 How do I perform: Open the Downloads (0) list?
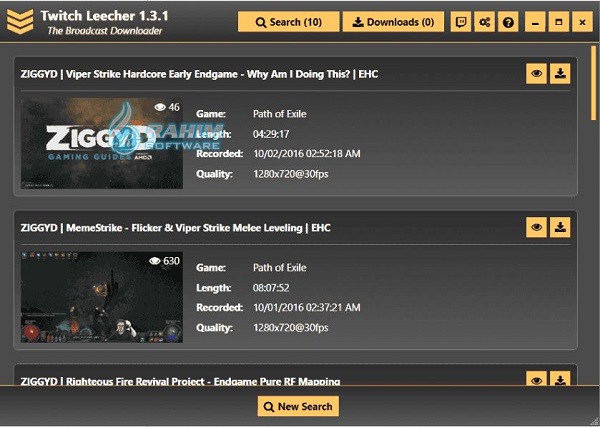coord(393,22)
